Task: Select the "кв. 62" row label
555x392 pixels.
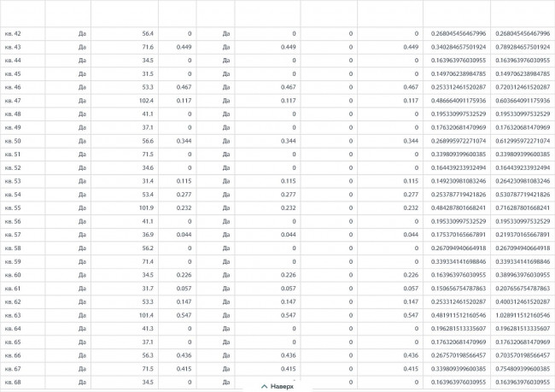Action: tap(13, 301)
